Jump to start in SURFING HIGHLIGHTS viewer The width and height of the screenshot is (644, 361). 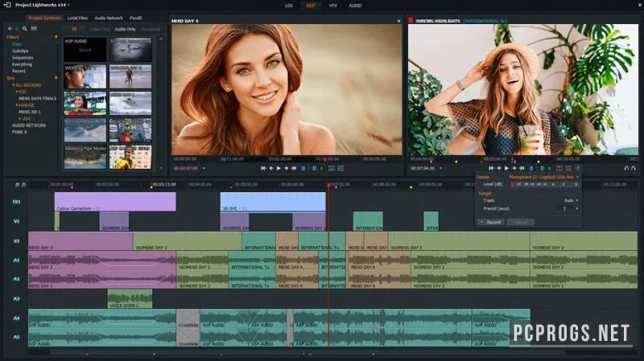(491, 168)
